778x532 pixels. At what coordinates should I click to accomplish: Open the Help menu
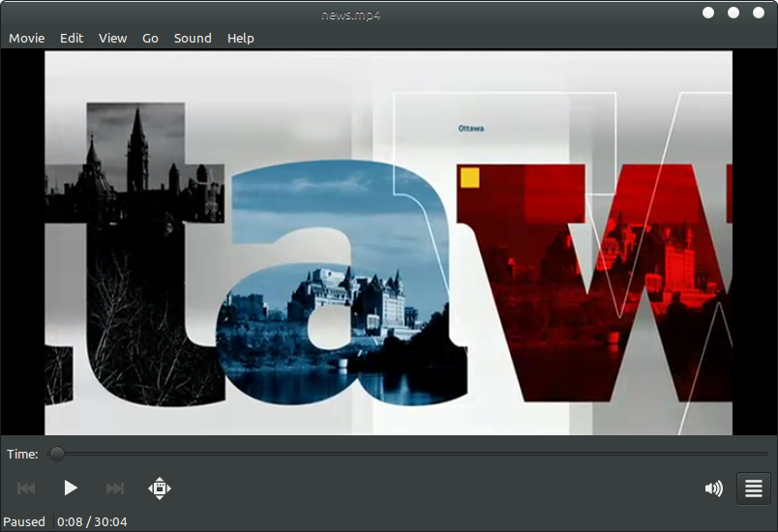[241, 38]
